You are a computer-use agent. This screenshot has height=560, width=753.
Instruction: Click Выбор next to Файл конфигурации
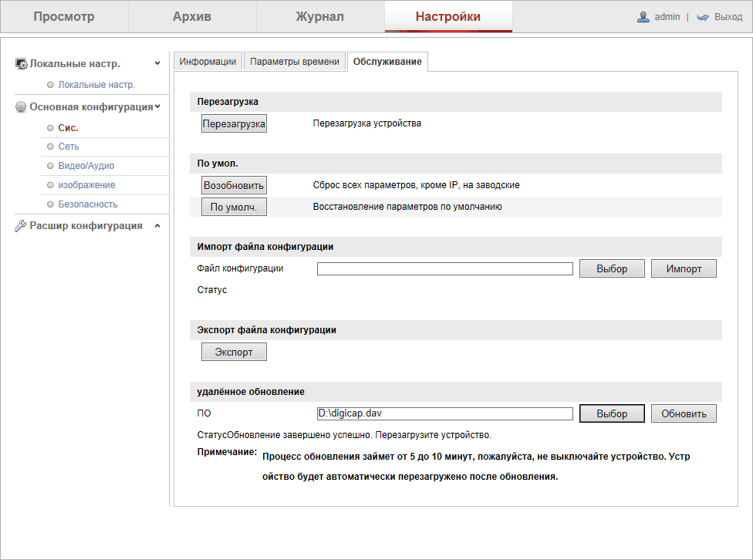click(612, 268)
